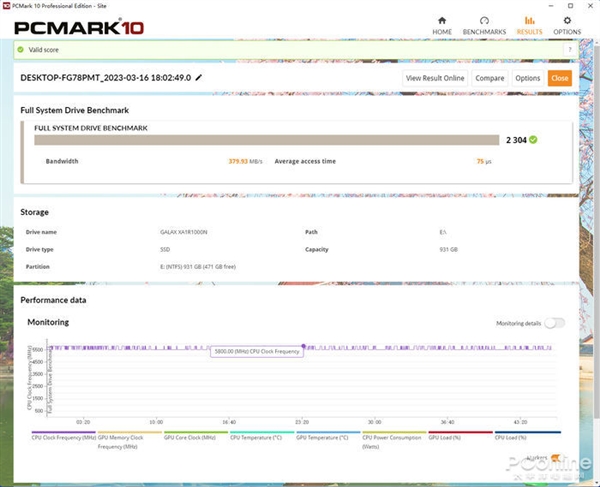Click the Compare button
This screenshot has height=487, width=600.
point(489,78)
